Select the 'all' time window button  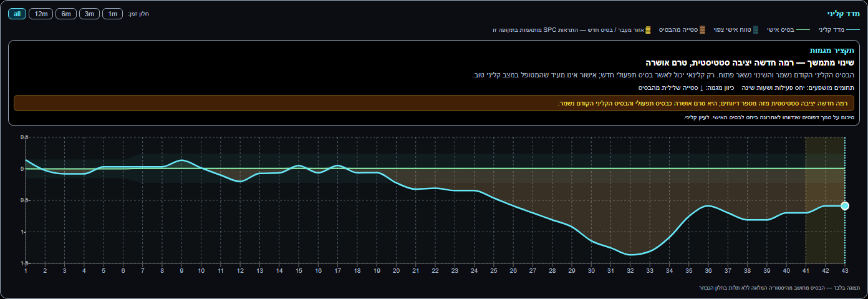click(17, 14)
